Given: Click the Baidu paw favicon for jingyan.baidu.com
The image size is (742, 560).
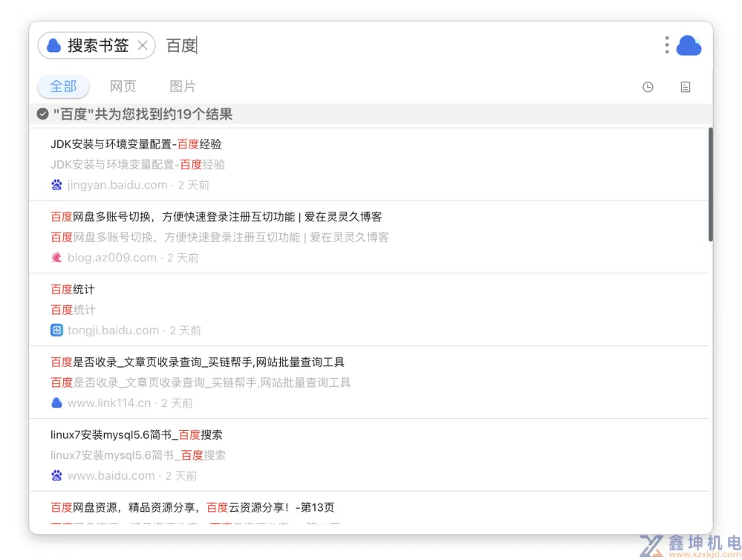Looking at the screenshot, I should (56, 185).
